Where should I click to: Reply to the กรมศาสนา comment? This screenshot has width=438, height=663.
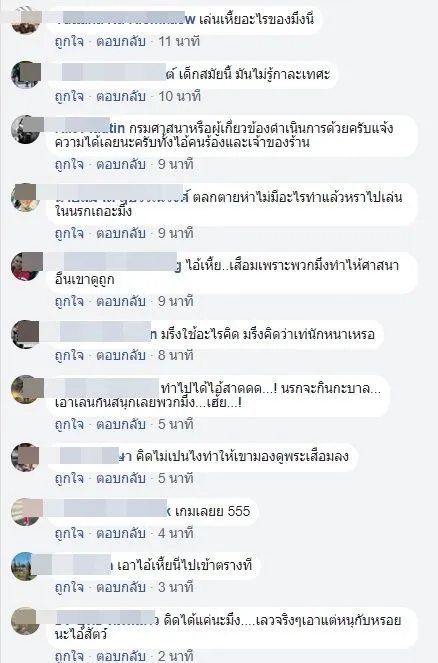pos(121,164)
